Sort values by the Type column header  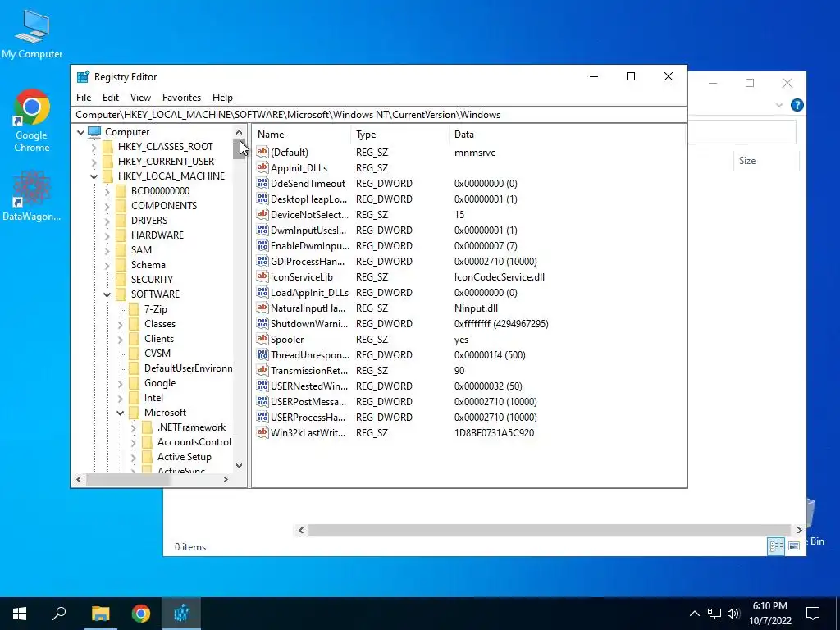pos(400,135)
